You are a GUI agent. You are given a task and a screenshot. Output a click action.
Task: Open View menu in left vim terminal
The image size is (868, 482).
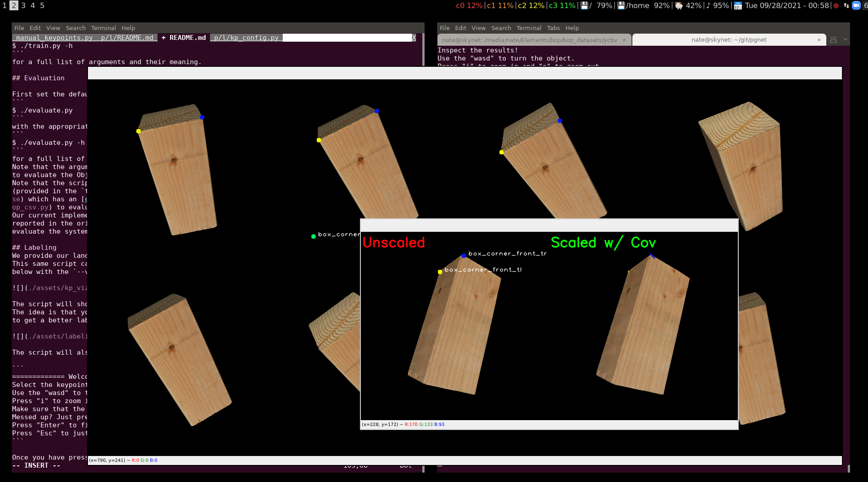(x=53, y=28)
